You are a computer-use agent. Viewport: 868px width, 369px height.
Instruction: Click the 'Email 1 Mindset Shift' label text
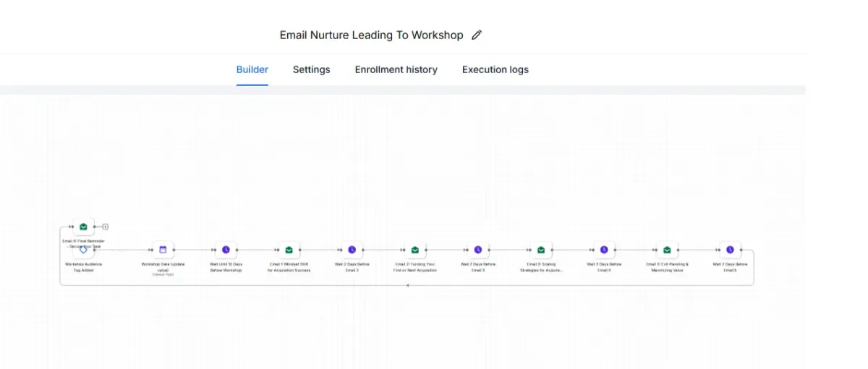[289, 267]
